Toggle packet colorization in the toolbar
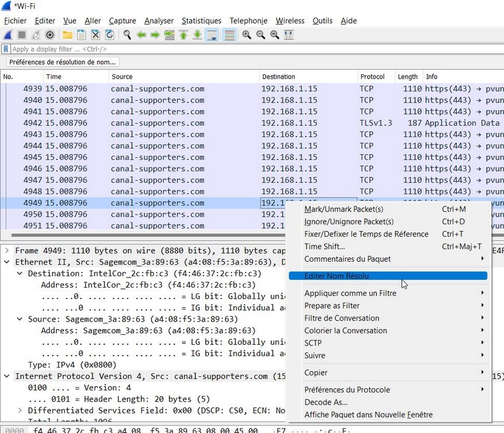 tap(229, 35)
